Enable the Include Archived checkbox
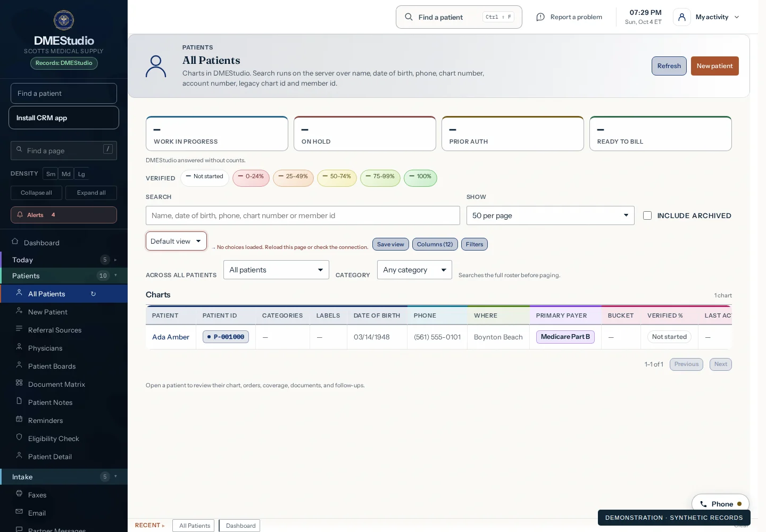Screen dimensions: 766x532 [647, 215]
